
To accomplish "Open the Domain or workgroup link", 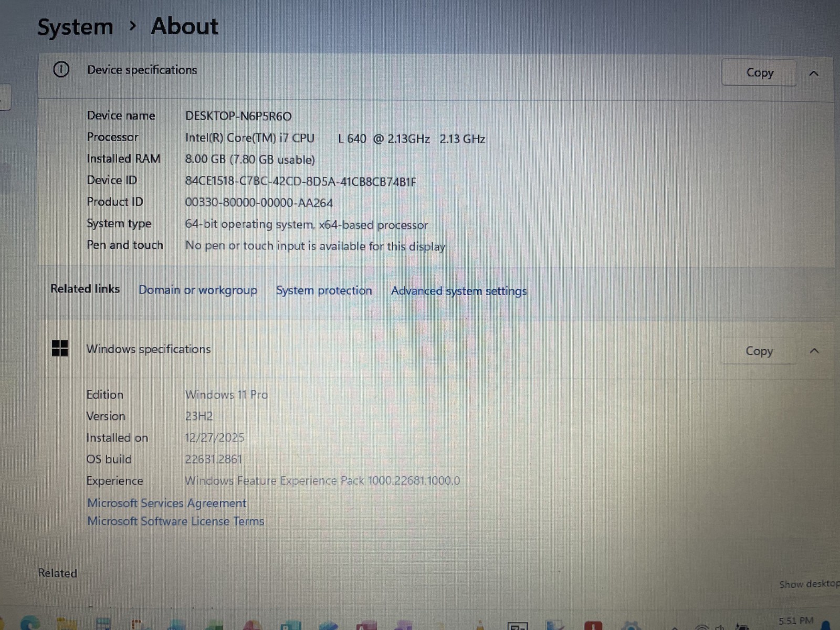I will [198, 290].
